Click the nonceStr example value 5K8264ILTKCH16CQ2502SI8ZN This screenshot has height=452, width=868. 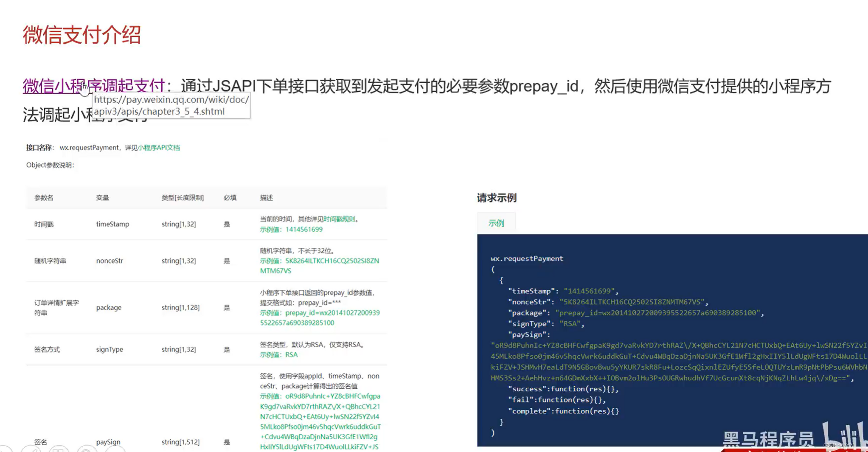[x=332, y=261]
